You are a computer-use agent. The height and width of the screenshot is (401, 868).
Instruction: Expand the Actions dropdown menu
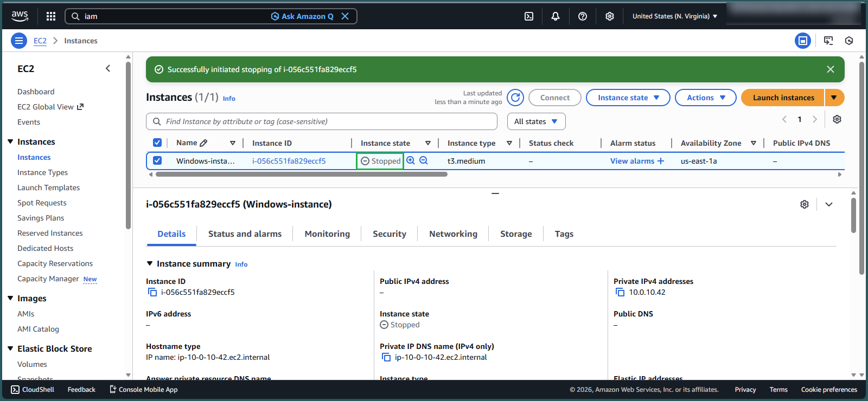click(x=705, y=98)
